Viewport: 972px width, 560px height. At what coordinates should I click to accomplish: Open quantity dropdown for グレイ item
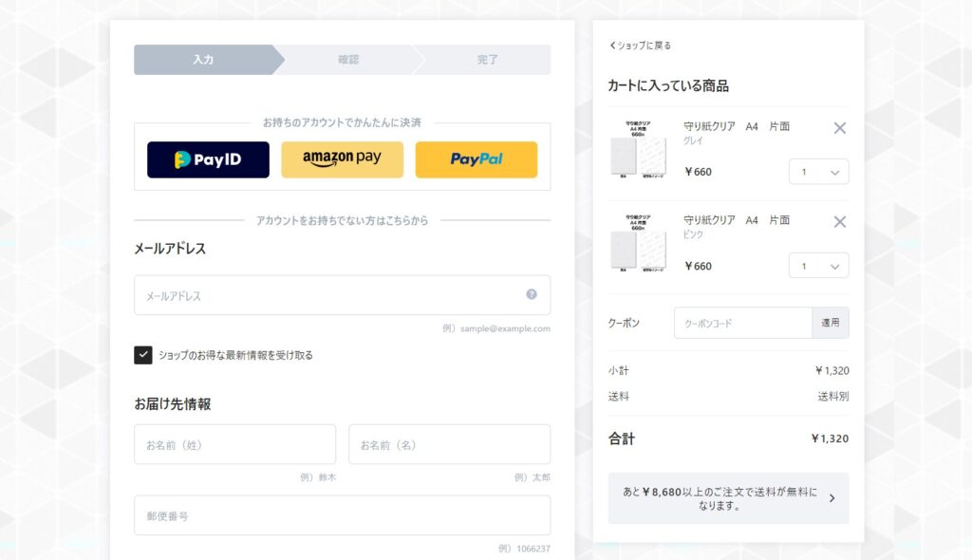[x=819, y=172]
